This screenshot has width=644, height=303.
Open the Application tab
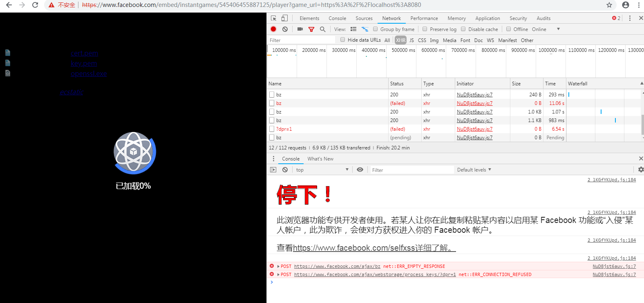pyautogui.click(x=487, y=18)
